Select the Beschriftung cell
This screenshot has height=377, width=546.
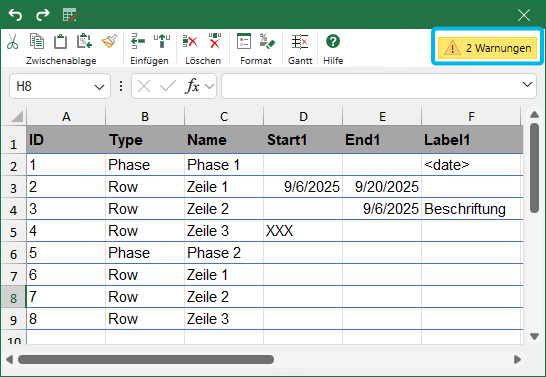[x=472, y=209]
